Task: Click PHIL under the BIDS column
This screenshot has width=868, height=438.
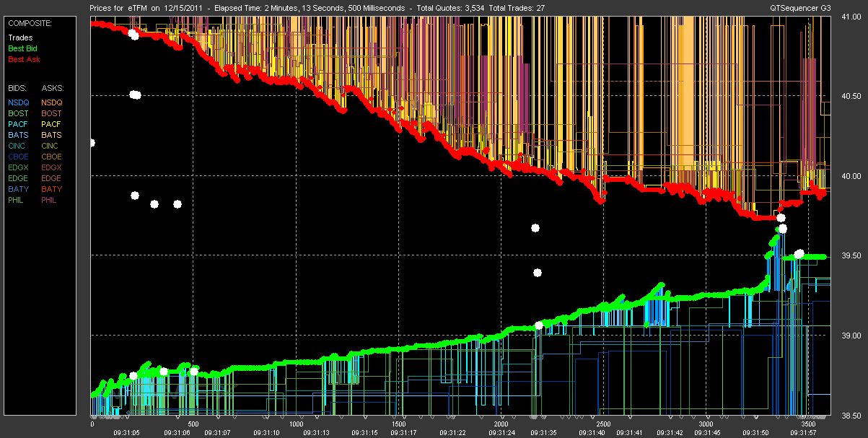Action: click(17, 200)
